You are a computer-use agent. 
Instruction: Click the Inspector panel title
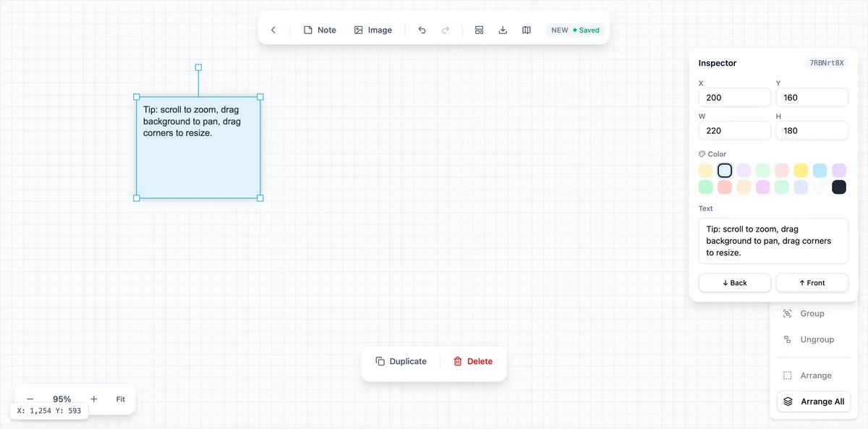tap(718, 63)
